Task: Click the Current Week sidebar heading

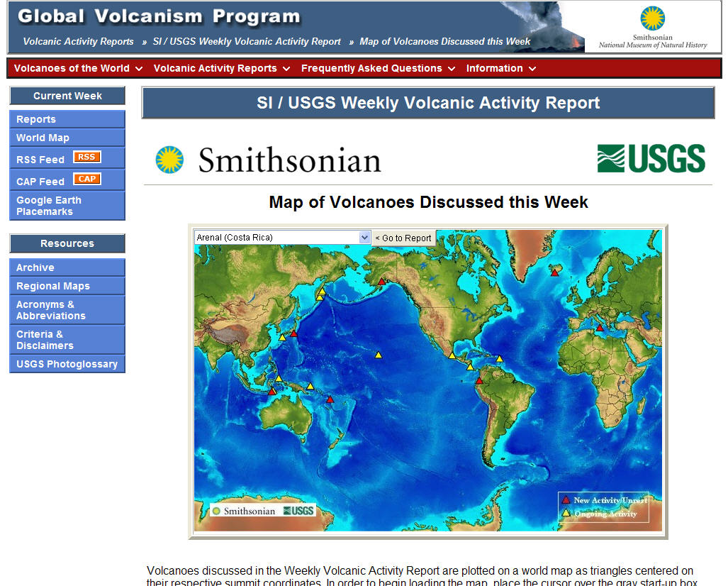Action: point(67,96)
